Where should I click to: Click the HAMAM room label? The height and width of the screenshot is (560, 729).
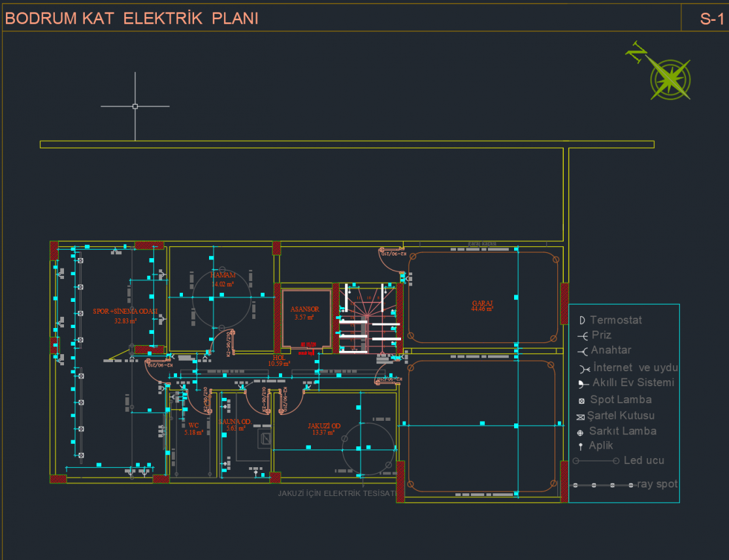click(222, 276)
